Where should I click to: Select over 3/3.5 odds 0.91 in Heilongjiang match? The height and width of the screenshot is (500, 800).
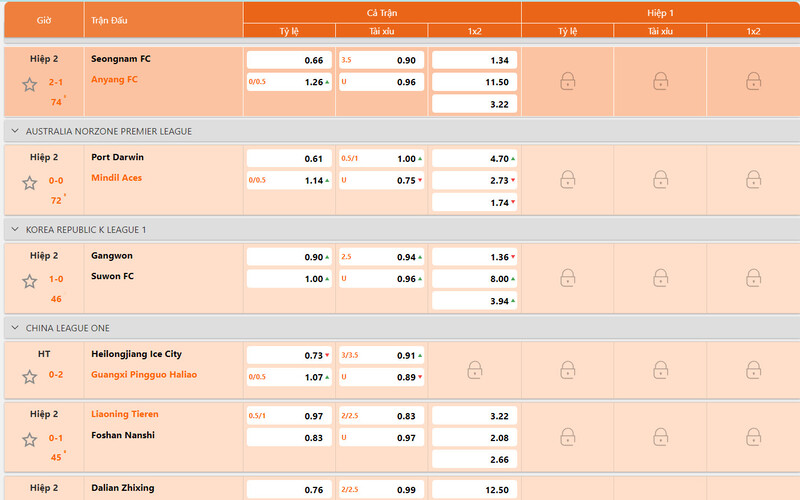coord(382,356)
